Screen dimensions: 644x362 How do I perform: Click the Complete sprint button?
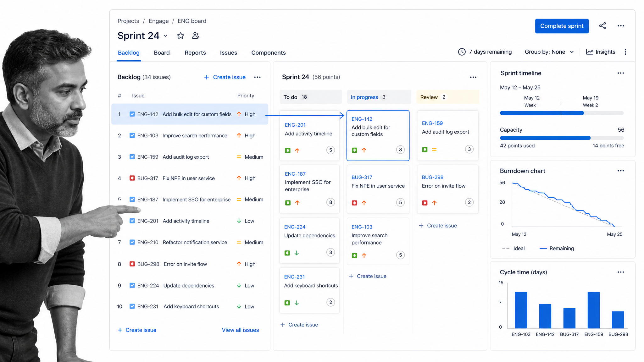coord(562,26)
